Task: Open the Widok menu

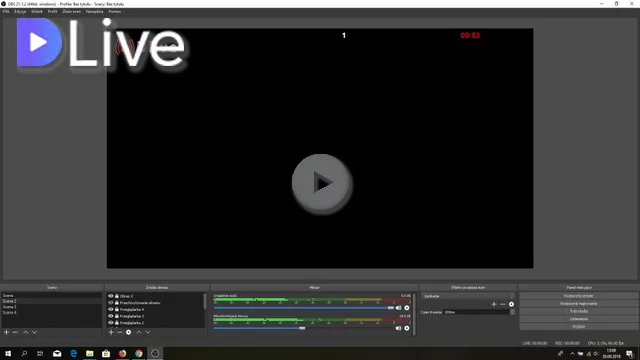Action: 37,11
